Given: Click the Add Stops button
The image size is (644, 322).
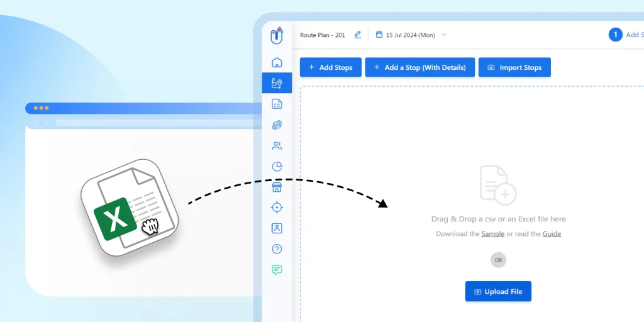Looking at the screenshot, I should pos(331,67).
